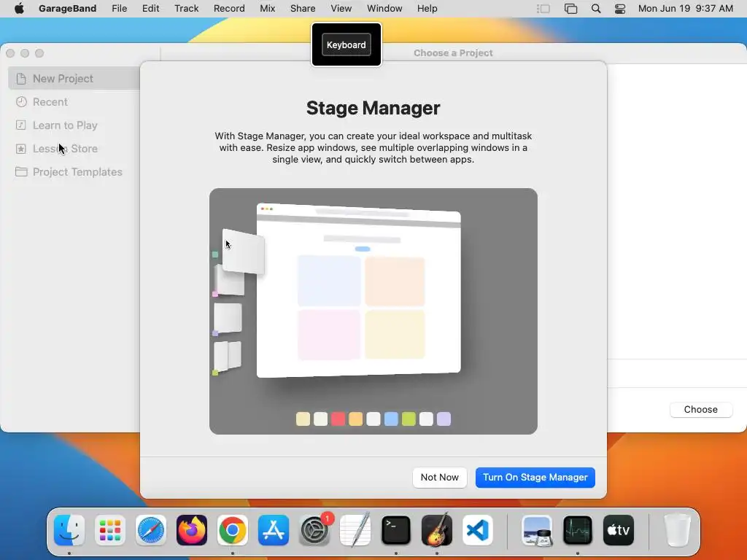Open the Edit menu
The image size is (747, 560).
pos(150,9)
